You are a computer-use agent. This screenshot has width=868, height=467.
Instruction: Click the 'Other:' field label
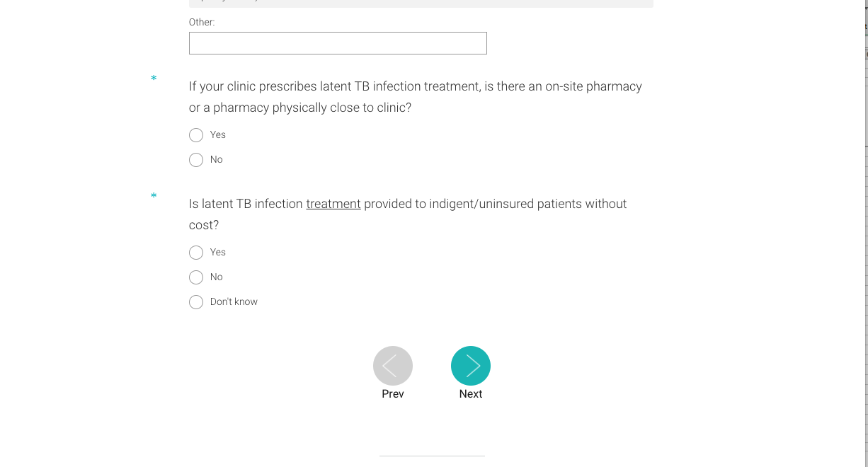pyautogui.click(x=202, y=23)
